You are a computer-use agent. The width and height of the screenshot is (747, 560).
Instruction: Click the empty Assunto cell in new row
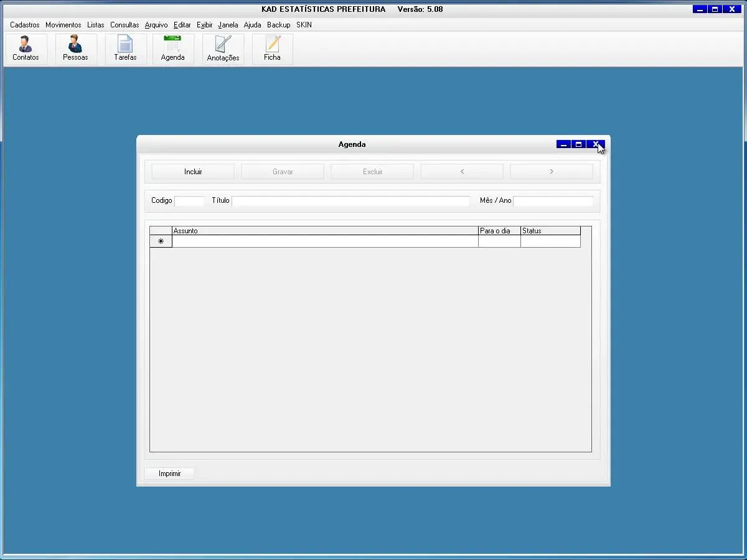tap(325, 241)
